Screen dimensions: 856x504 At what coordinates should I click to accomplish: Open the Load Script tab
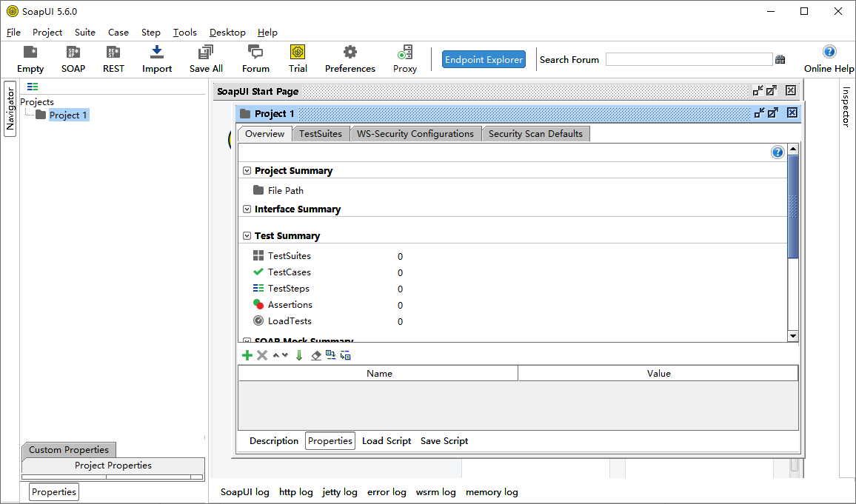point(387,441)
